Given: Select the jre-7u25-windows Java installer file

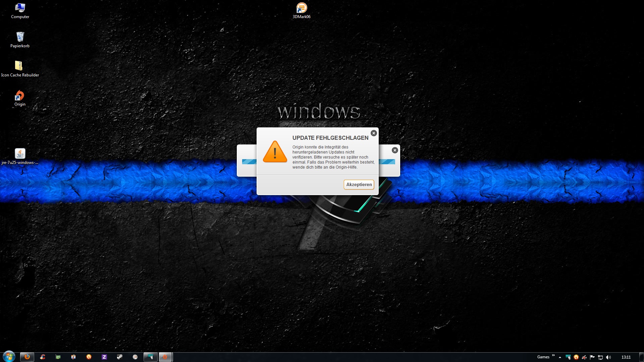Looking at the screenshot, I should [x=20, y=157].
